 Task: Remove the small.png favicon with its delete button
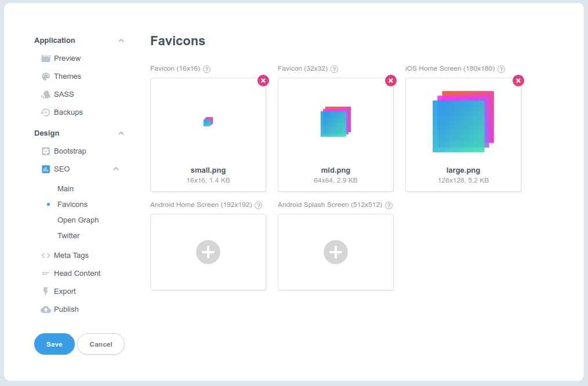(263, 81)
